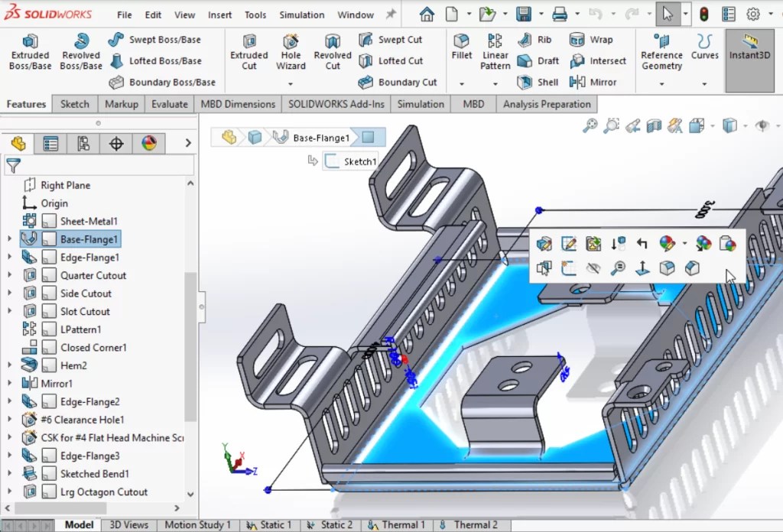Select the Shell feature
This screenshot has width=783, height=532.
pos(538,83)
